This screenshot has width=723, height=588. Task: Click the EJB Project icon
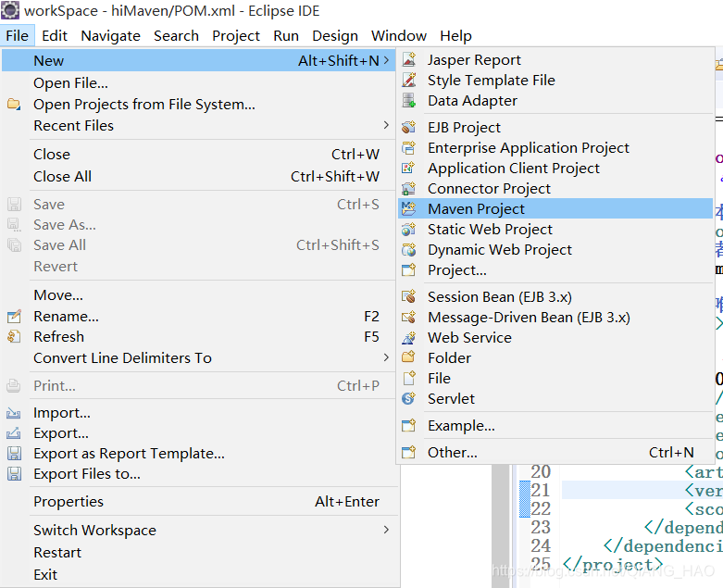click(x=409, y=127)
